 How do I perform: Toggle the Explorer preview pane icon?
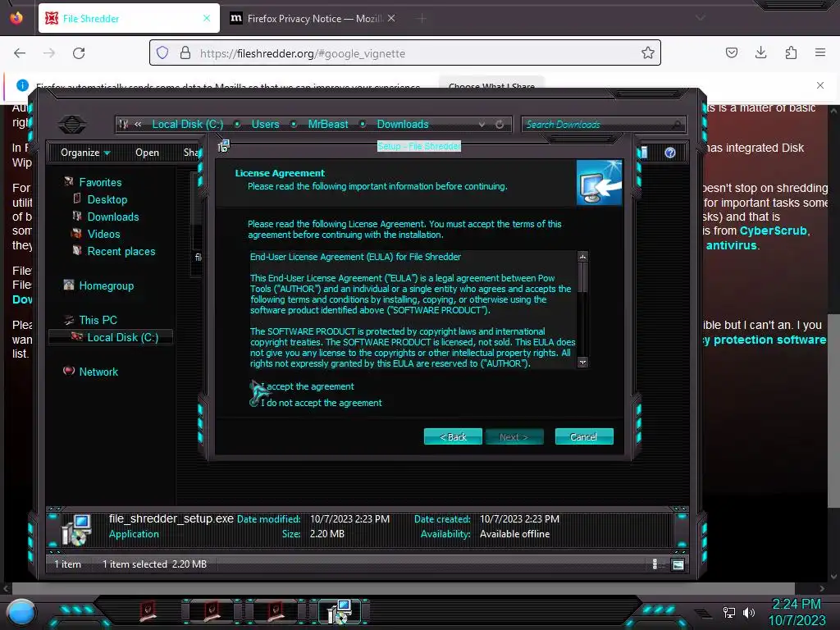tap(643, 153)
